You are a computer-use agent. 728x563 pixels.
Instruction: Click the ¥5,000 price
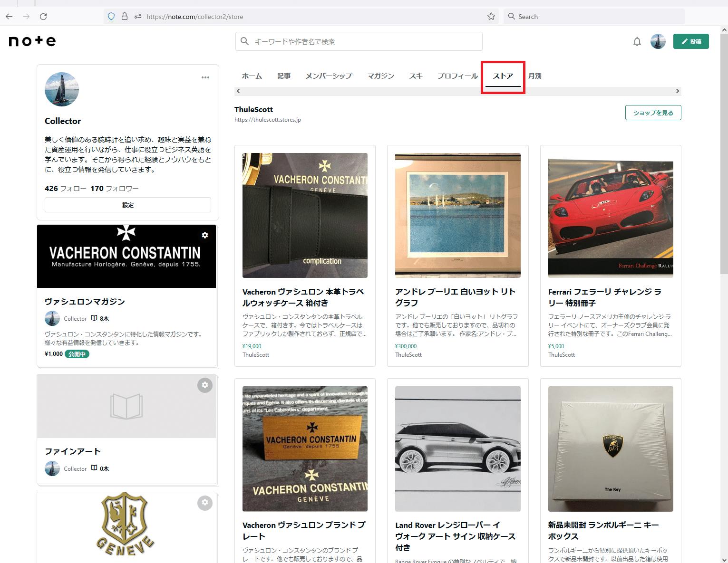[556, 346]
